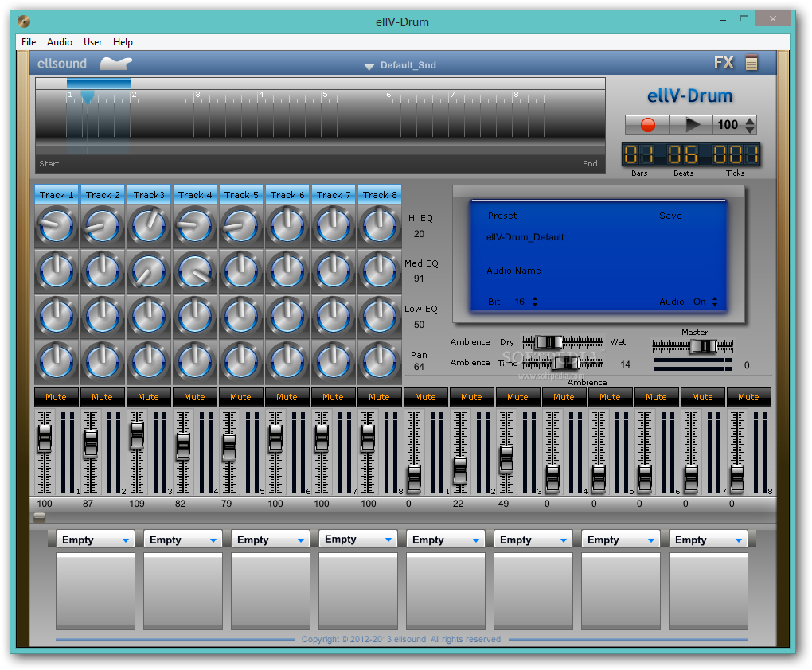Click the Track 4 Hi EQ knob
Image resolution: width=812 pixels, height=670 pixels.
tap(195, 226)
